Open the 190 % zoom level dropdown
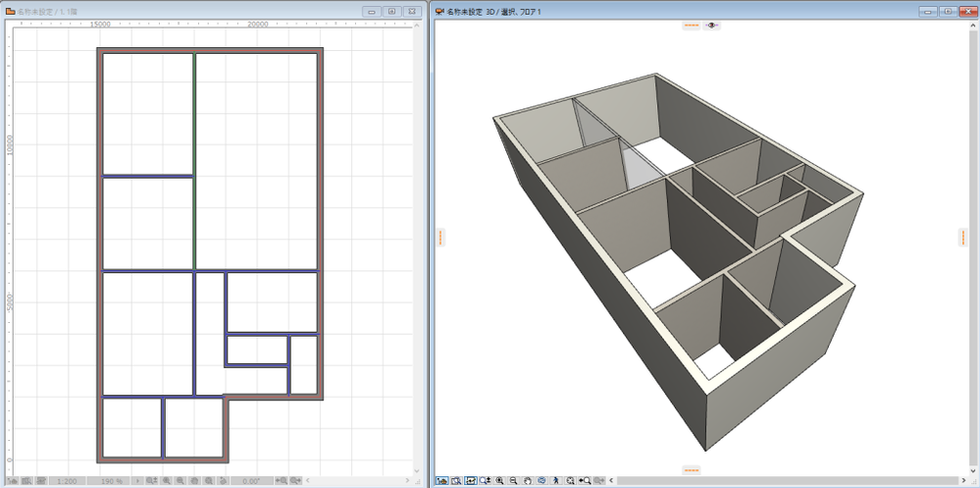This screenshot has height=488, width=980. (x=111, y=481)
